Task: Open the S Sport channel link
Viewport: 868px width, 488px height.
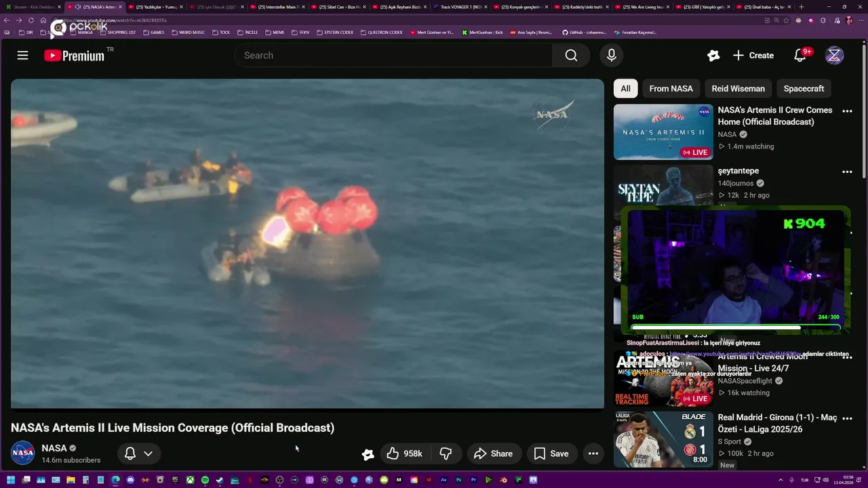Action: (729, 442)
